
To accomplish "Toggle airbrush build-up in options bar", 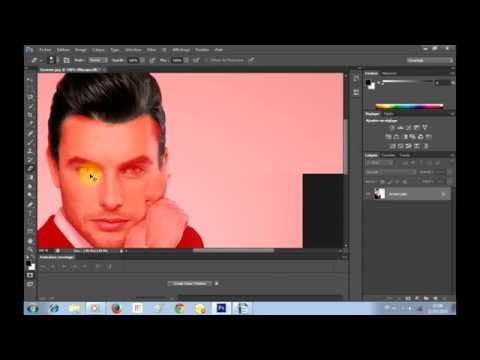I will click(x=196, y=60).
